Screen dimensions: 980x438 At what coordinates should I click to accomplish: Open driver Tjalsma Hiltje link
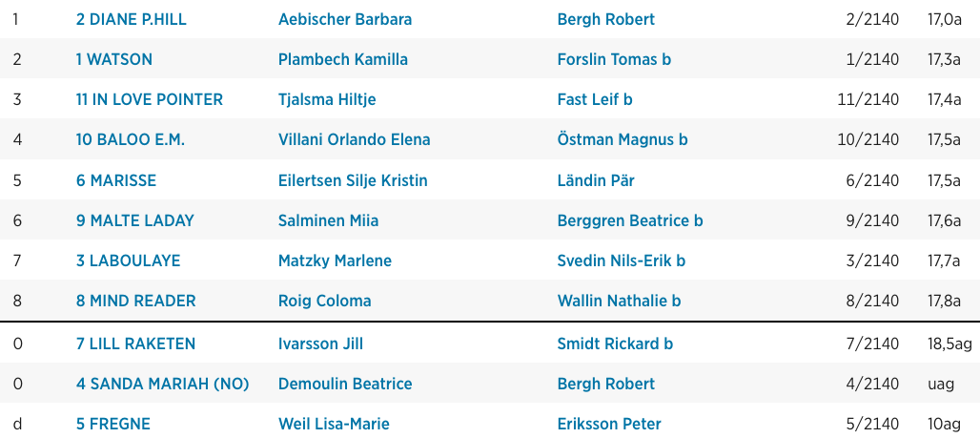point(327,99)
